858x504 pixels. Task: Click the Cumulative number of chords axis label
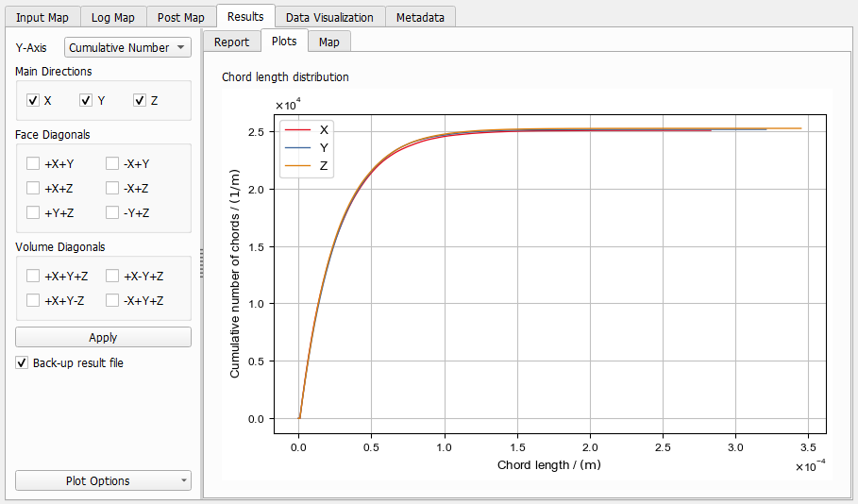(x=235, y=274)
